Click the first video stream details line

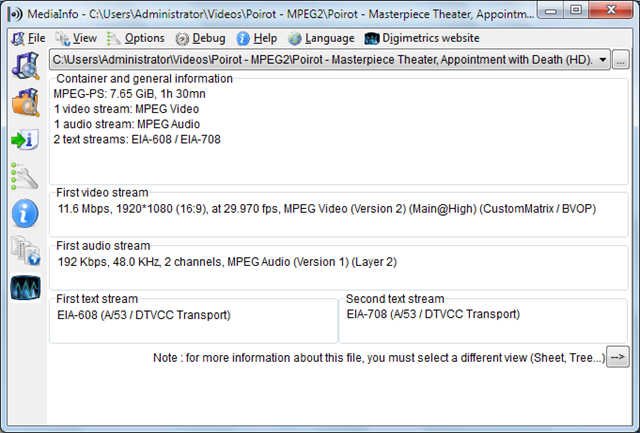(x=327, y=209)
